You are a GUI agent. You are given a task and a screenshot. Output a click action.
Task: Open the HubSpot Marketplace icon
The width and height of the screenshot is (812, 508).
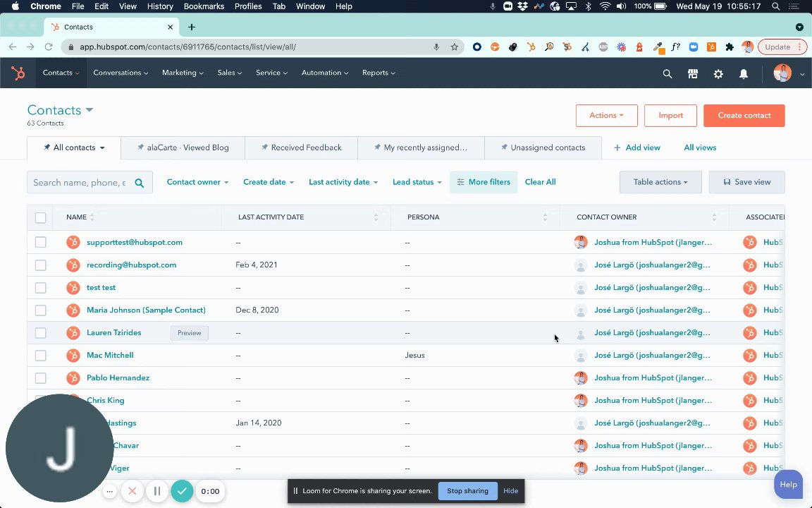pyautogui.click(x=692, y=73)
